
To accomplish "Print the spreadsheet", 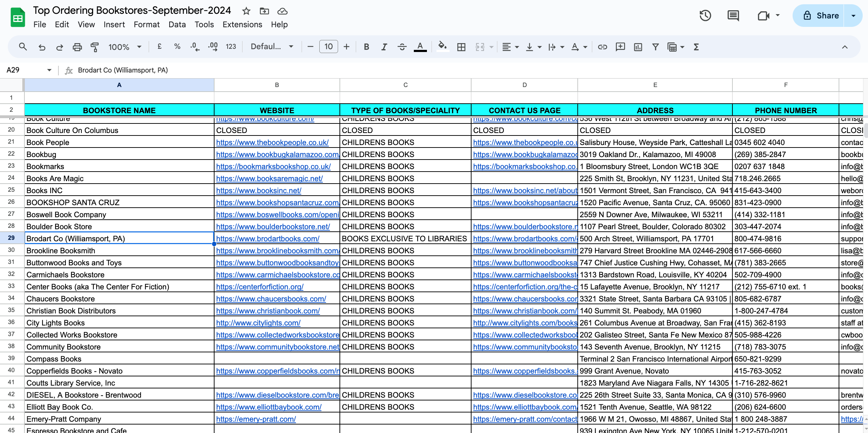I will click(x=77, y=47).
